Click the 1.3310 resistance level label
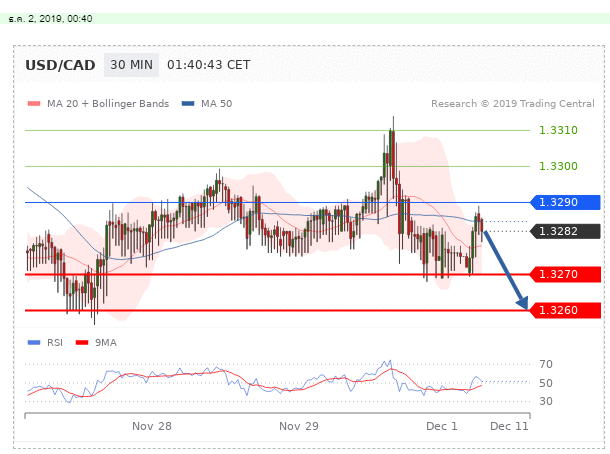This screenshot has width=610, height=454. pyautogui.click(x=558, y=130)
